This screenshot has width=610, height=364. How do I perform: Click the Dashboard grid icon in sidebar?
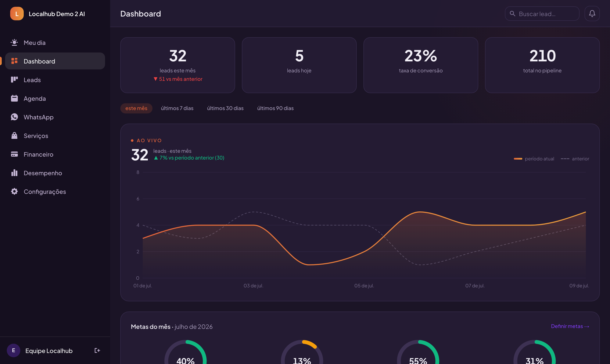14,61
